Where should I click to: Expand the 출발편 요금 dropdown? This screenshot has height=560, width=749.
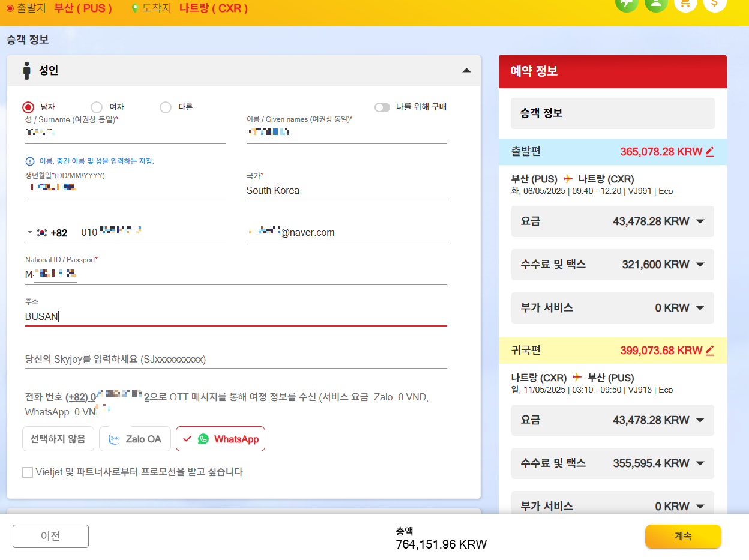[700, 221]
